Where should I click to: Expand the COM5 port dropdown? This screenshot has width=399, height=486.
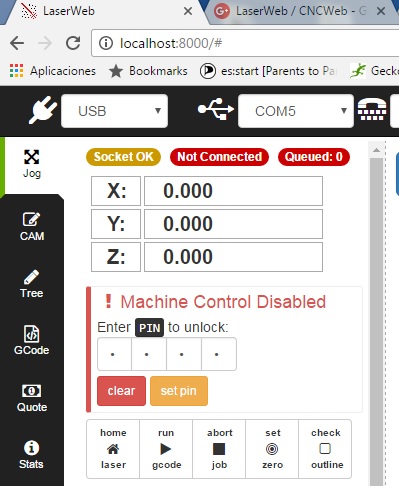point(296,111)
